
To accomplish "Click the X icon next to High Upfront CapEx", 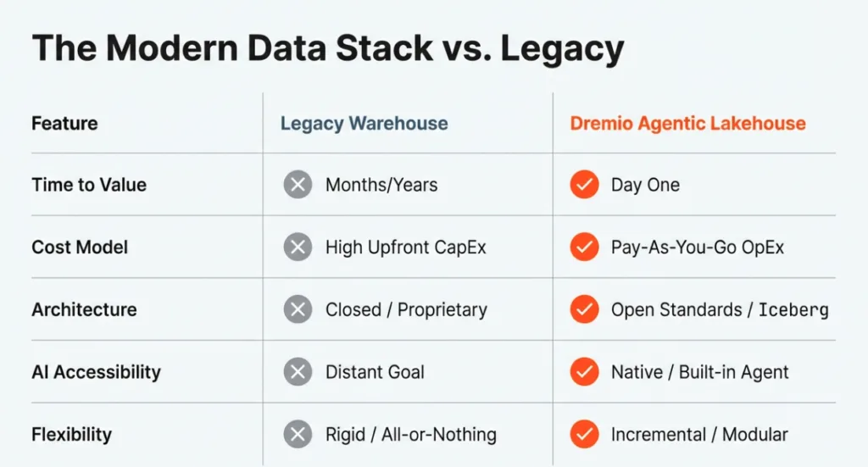I will (x=298, y=247).
